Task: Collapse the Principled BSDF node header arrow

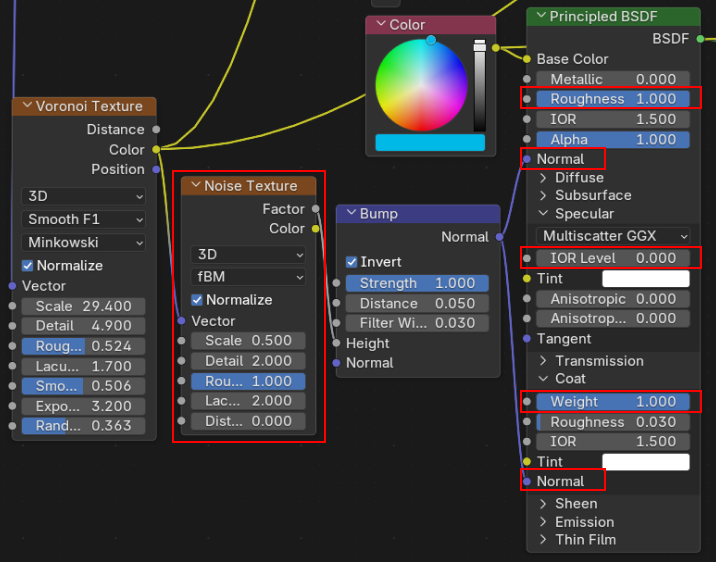Action: [541, 16]
